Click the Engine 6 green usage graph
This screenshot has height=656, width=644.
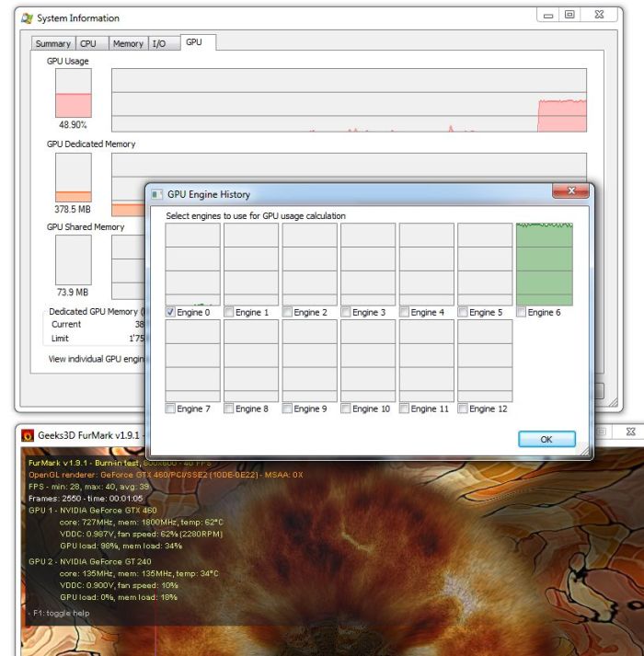[x=545, y=264]
